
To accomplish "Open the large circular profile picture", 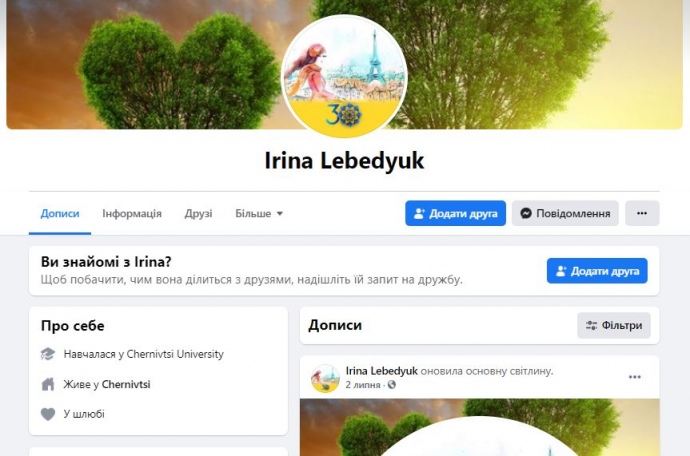I will (x=344, y=77).
